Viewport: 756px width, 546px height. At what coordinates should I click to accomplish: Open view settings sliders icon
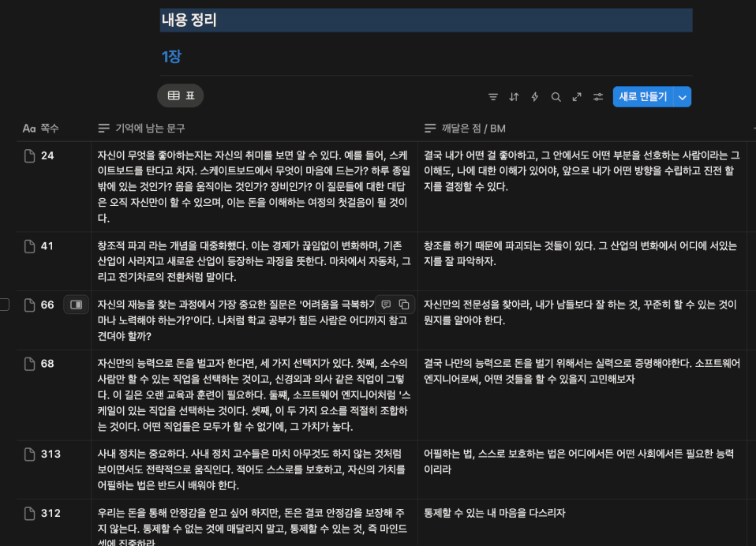coord(598,97)
